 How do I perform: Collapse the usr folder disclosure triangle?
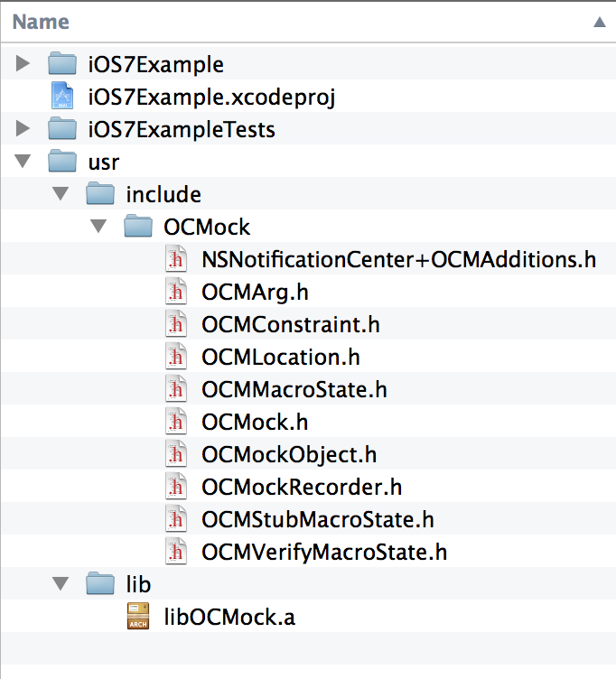point(23,161)
